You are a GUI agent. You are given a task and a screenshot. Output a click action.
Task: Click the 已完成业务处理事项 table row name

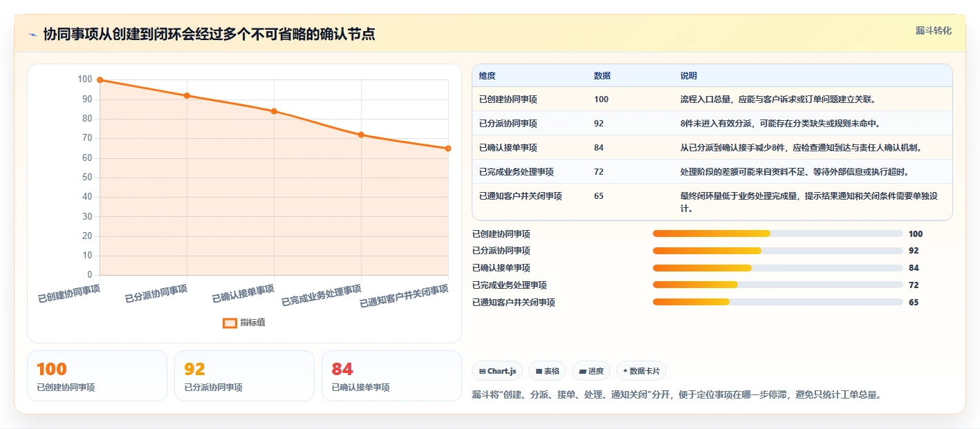click(x=516, y=172)
